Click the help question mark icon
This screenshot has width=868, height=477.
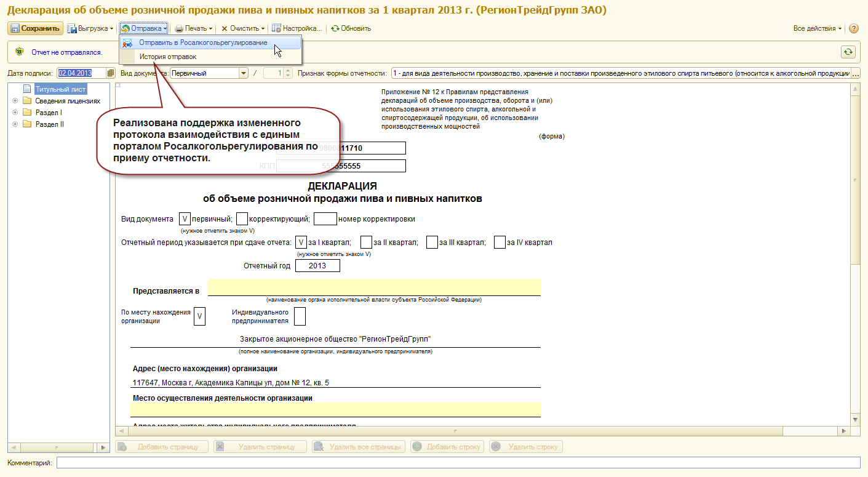853,28
